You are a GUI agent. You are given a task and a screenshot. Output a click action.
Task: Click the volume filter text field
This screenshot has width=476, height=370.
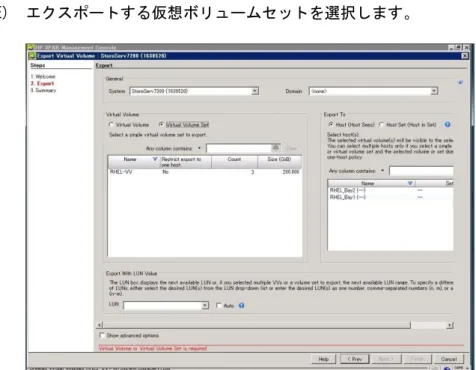[x=239, y=148]
